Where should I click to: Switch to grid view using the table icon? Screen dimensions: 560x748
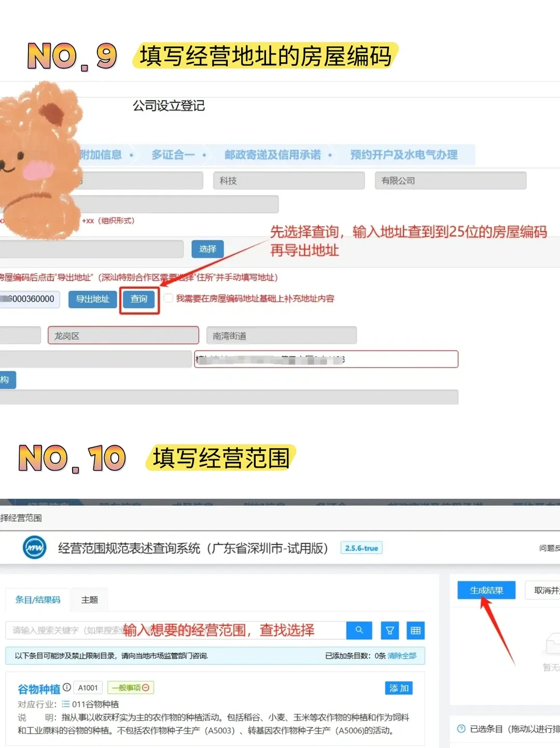(415, 630)
